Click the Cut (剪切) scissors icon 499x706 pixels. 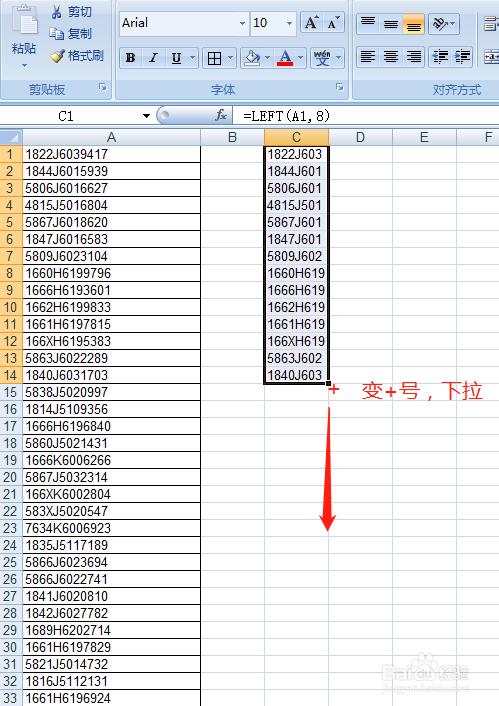pos(57,12)
